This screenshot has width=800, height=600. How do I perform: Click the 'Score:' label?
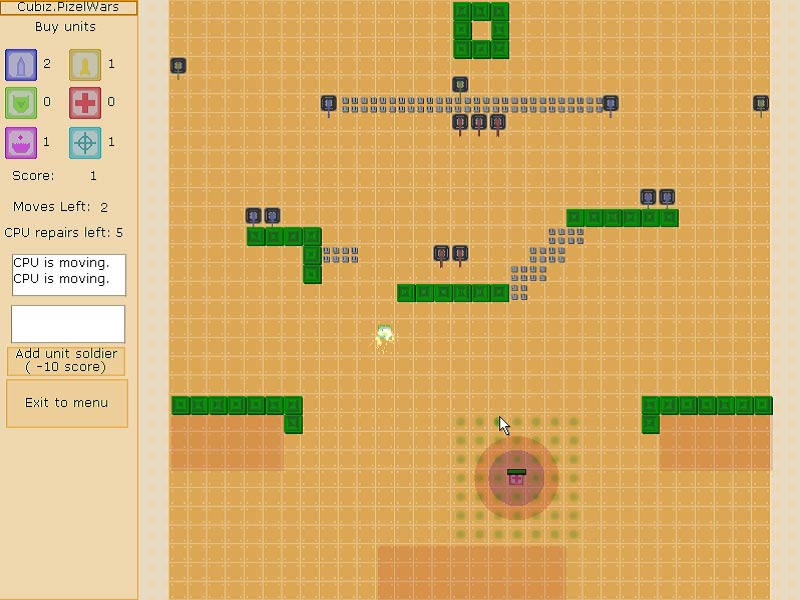pyautogui.click(x=33, y=176)
